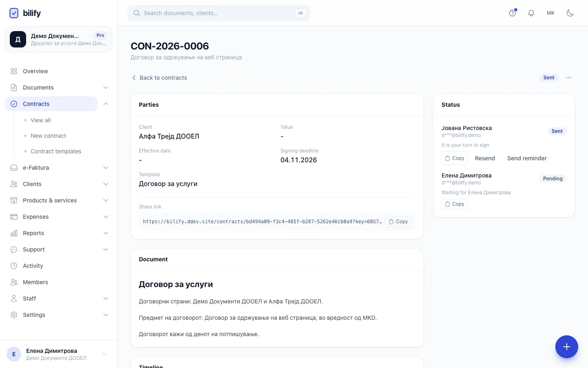Viewport: 588px width, 368px height.
Task: Go back to contracts
Action: pos(159,78)
